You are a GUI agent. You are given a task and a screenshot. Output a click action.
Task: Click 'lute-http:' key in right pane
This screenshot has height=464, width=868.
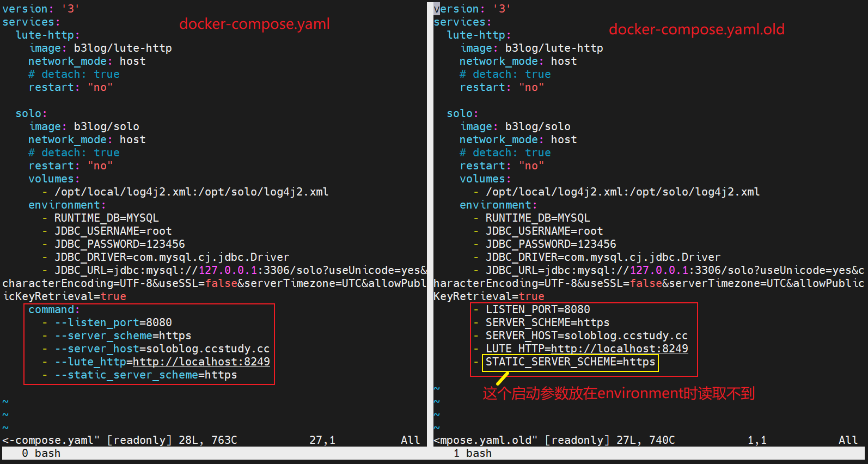point(479,35)
